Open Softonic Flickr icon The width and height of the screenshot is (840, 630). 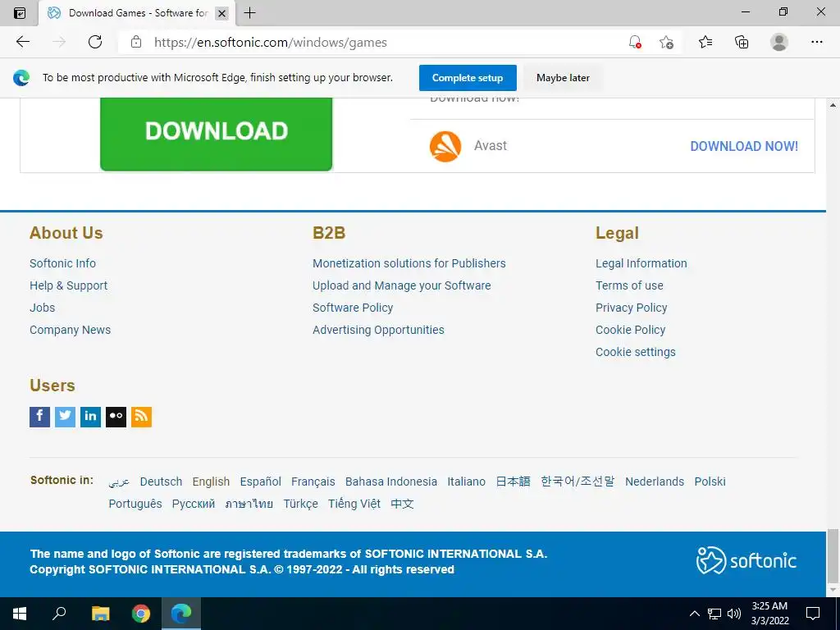[116, 417]
